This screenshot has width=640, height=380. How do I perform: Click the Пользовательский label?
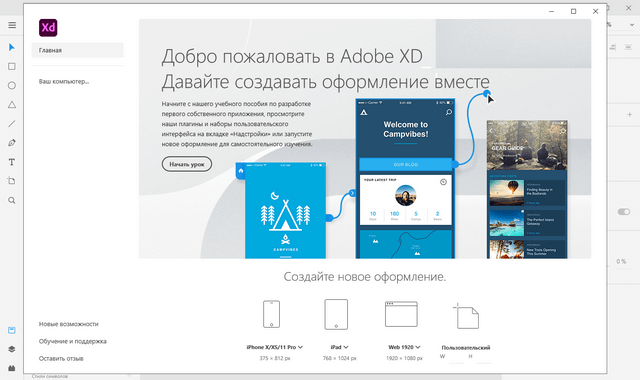tap(466, 348)
